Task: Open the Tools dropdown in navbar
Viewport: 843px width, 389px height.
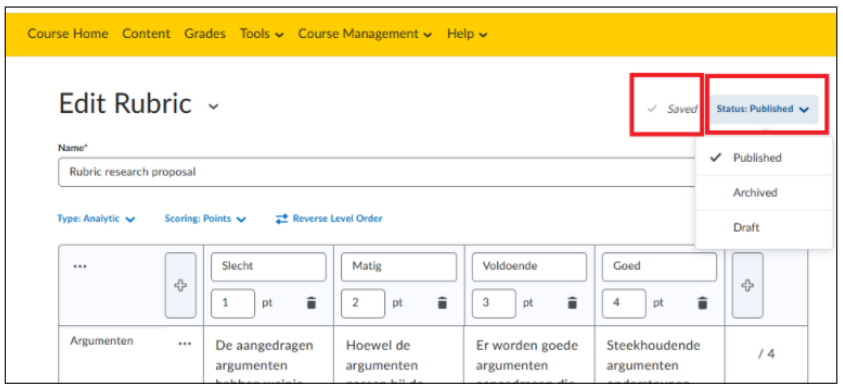Action: (x=262, y=34)
